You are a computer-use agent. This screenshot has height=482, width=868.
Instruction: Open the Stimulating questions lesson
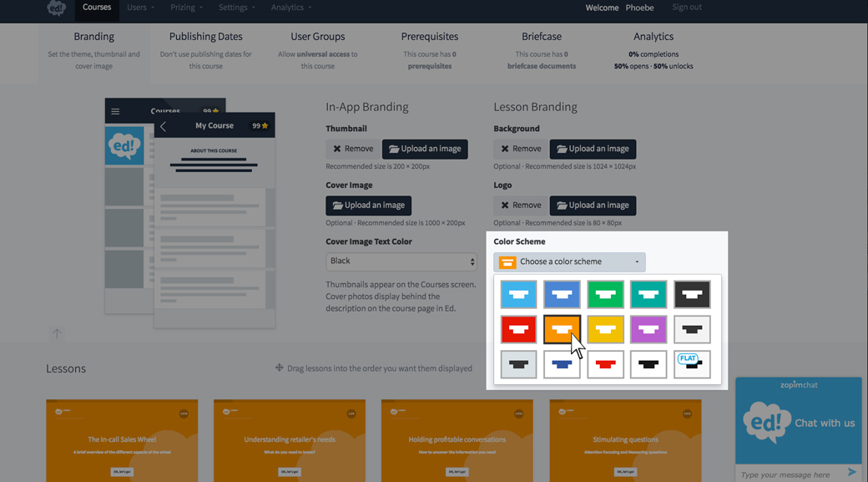coord(625,440)
